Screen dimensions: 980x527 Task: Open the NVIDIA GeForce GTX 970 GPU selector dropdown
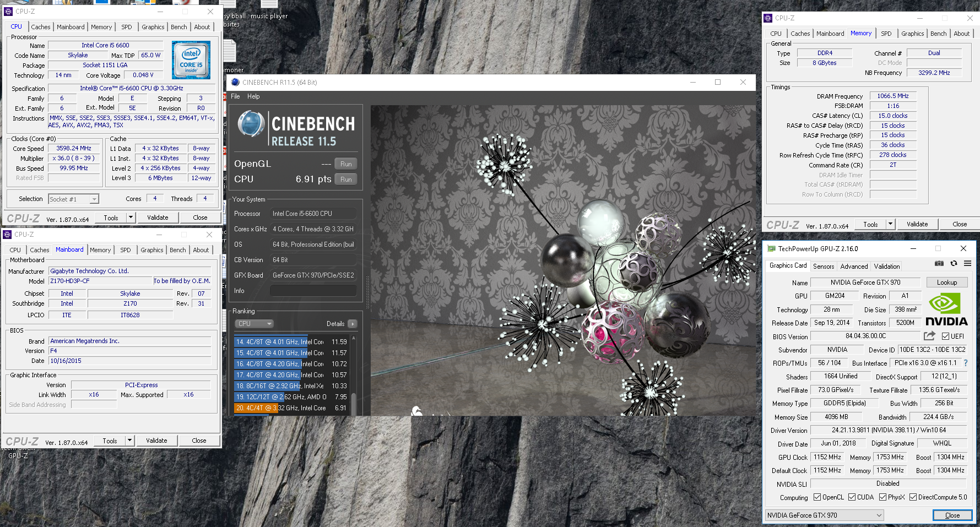click(824, 515)
